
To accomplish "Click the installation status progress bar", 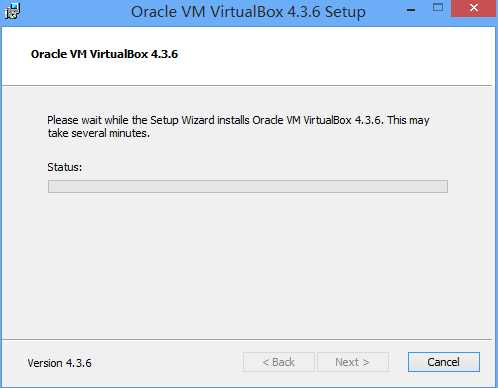I will [248, 186].
